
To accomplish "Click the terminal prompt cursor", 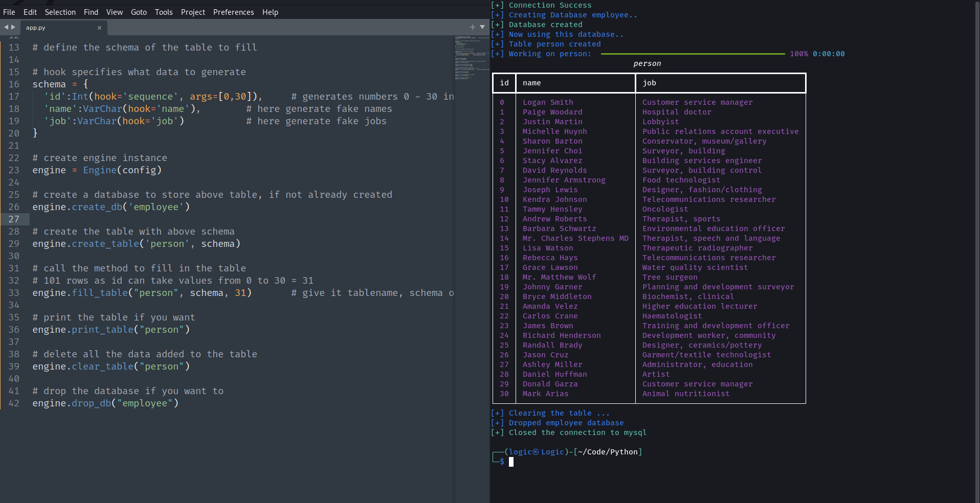I will point(511,462).
